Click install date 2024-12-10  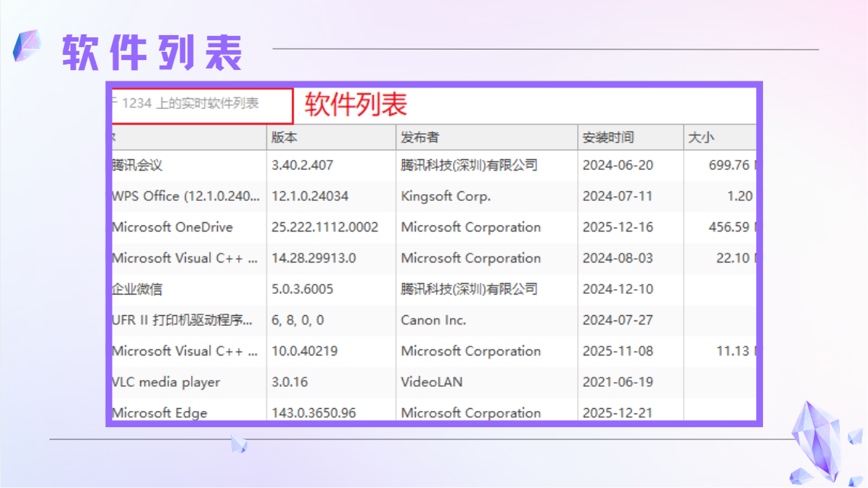pyautogui.click(x=617, y=289)
